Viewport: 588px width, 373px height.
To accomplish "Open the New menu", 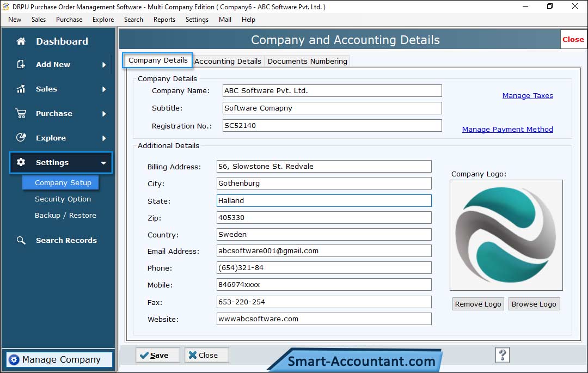I will [x=15, y=20].
